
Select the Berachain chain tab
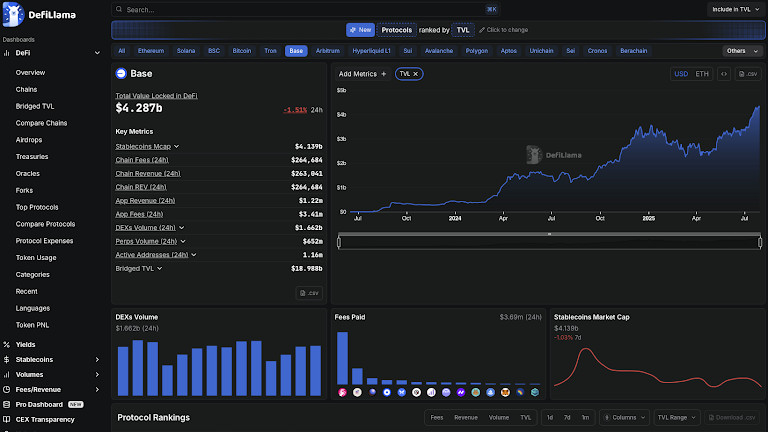[x=634, y=51]
